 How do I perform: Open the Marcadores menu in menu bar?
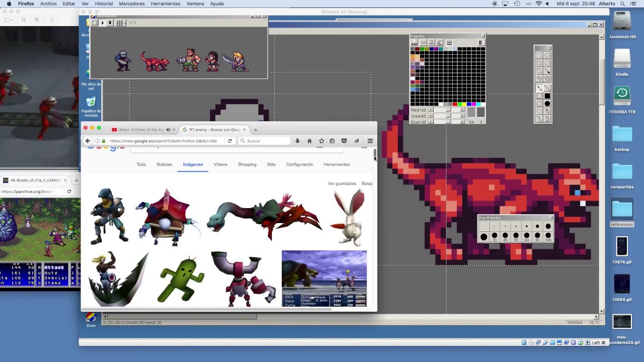tap(132, 4)
